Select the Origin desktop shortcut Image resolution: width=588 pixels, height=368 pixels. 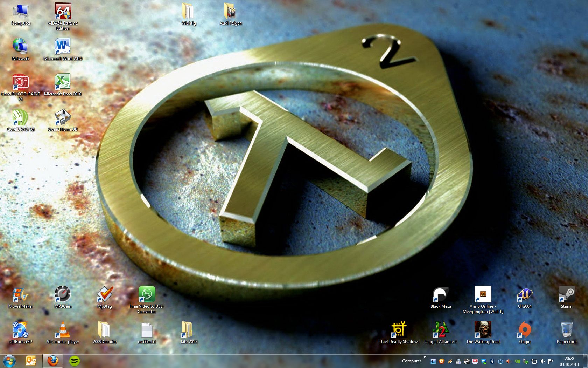[525, 333]
